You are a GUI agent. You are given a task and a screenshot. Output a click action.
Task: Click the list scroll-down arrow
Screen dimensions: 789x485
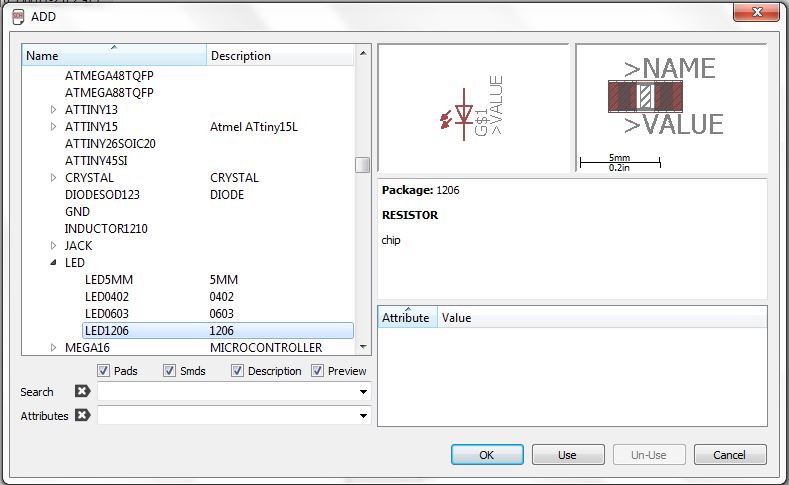coord(363,347)
